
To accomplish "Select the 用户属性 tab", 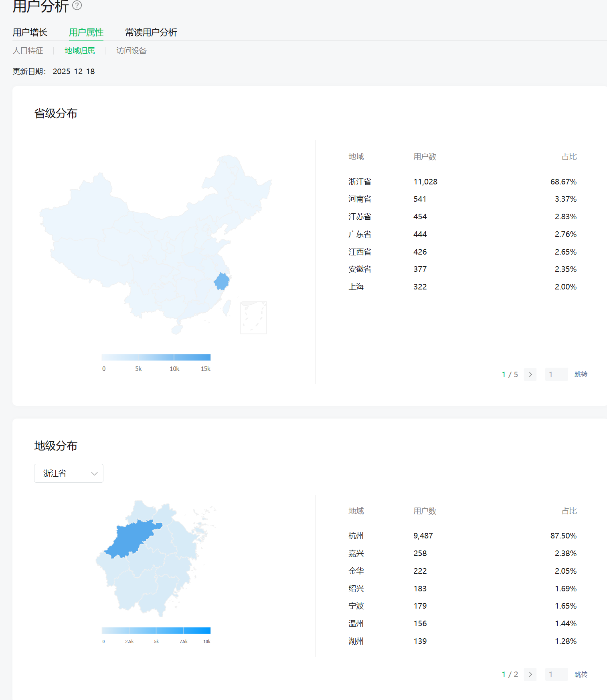I will click(86, 32).
